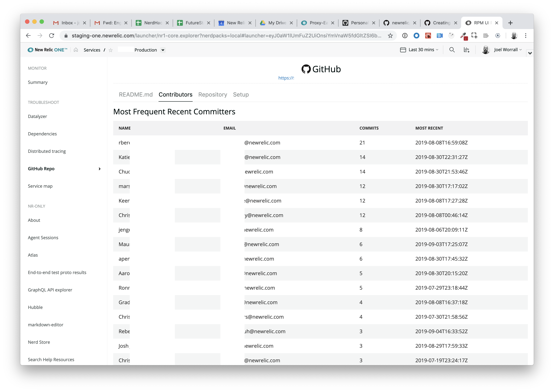Click the home icon in New Relic header
Viewport: 554px width, 392px height.
[76, 50]
